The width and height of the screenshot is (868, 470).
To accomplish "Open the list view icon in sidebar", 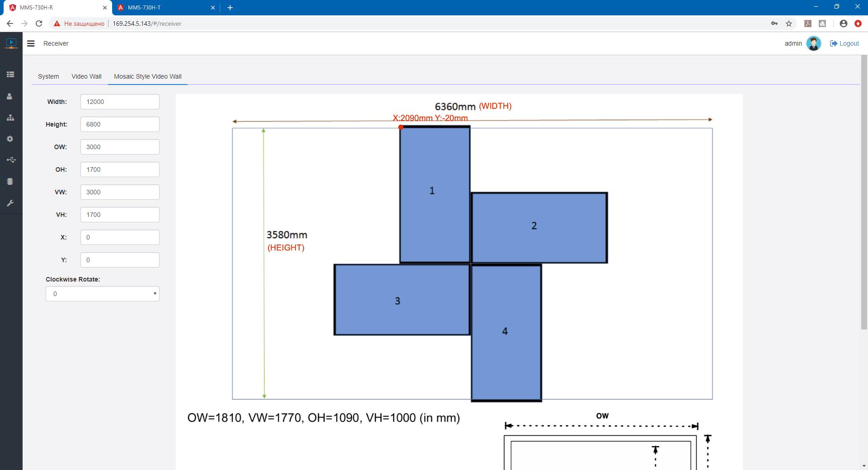I will pos(10,75).
